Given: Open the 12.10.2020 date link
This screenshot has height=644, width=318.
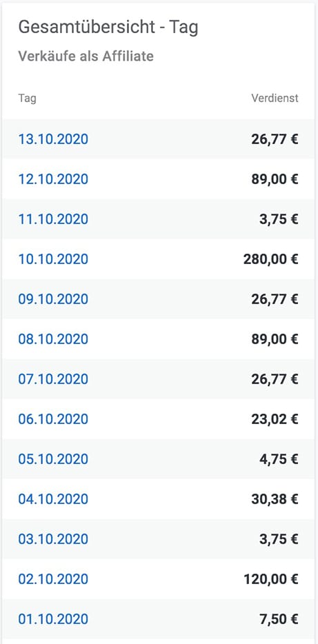Looking at the screenshot, I should click(x=53, y=179).
